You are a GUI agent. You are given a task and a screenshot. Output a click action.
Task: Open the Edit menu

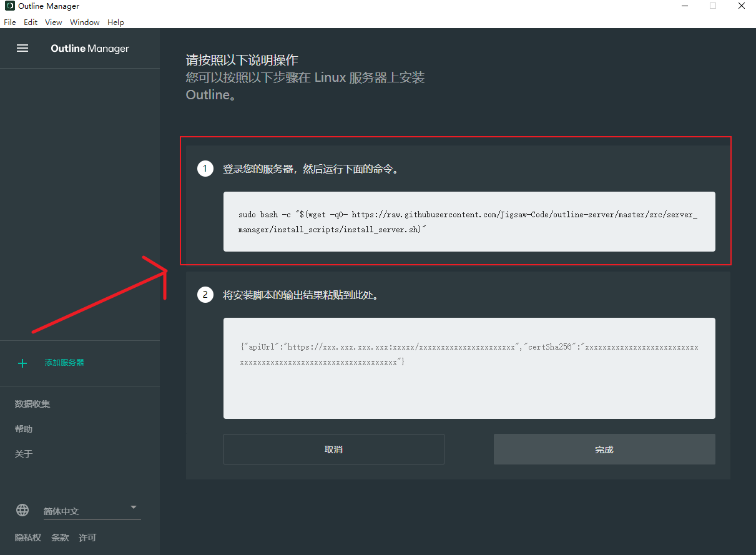tap(31, 22)
